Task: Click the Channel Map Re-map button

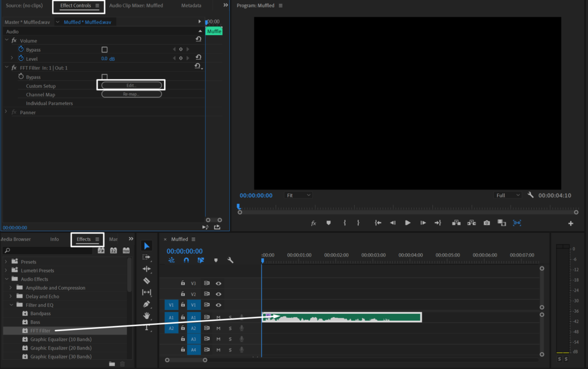Action: (x=131, y=94)
